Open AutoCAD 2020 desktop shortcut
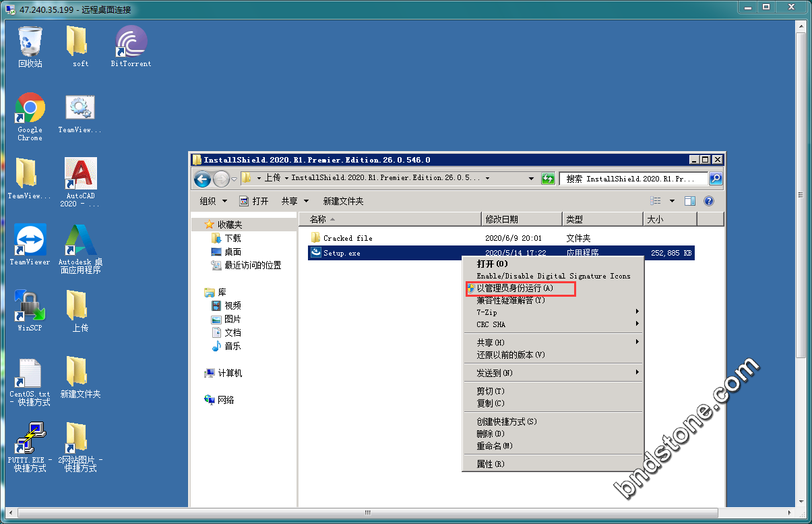This screenshot has width=812, height=524. [80, 175]
